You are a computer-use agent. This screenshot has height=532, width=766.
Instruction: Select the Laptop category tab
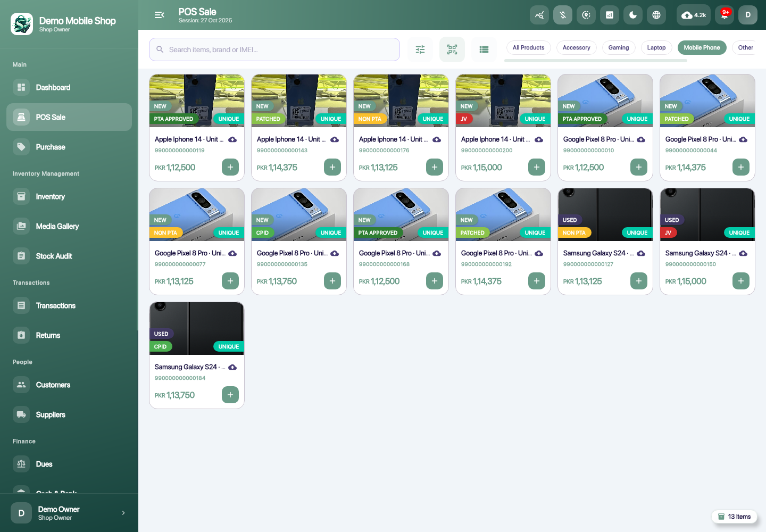click(x=656, y=48)
